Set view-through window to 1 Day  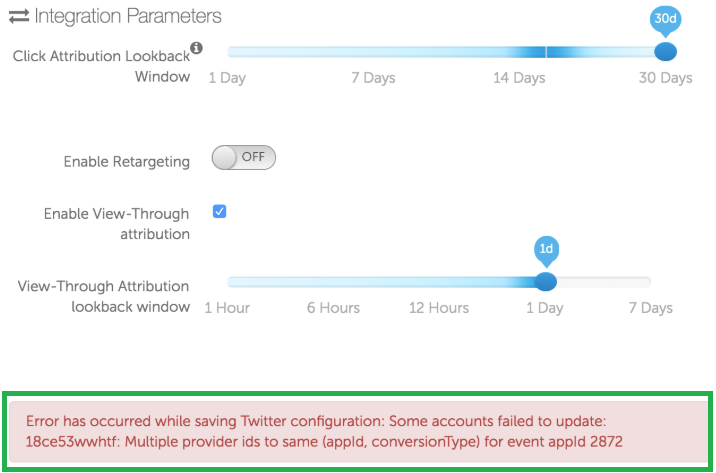[x=545, y=282]
